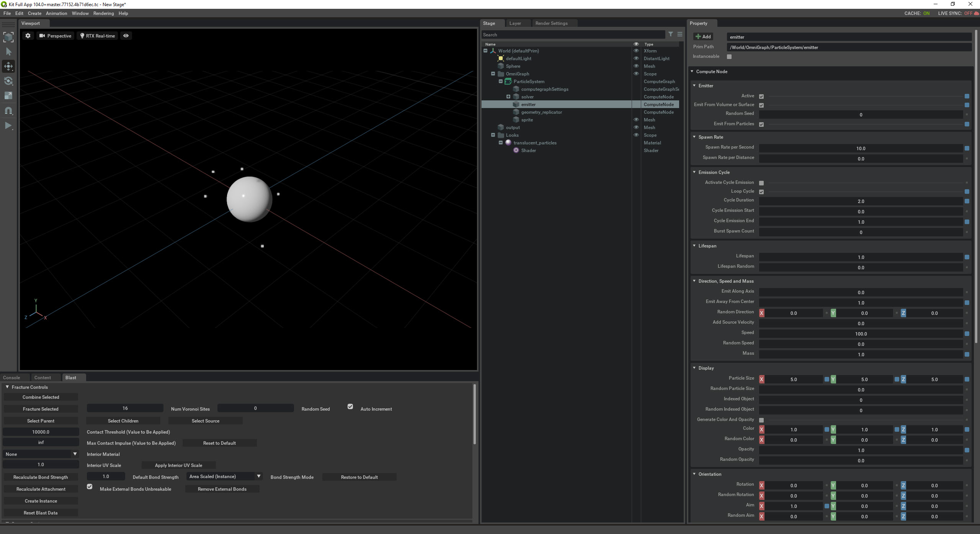The image size is (980, 534).
Task: Switch to the Render Settings tab
Action: pos(551,23)
